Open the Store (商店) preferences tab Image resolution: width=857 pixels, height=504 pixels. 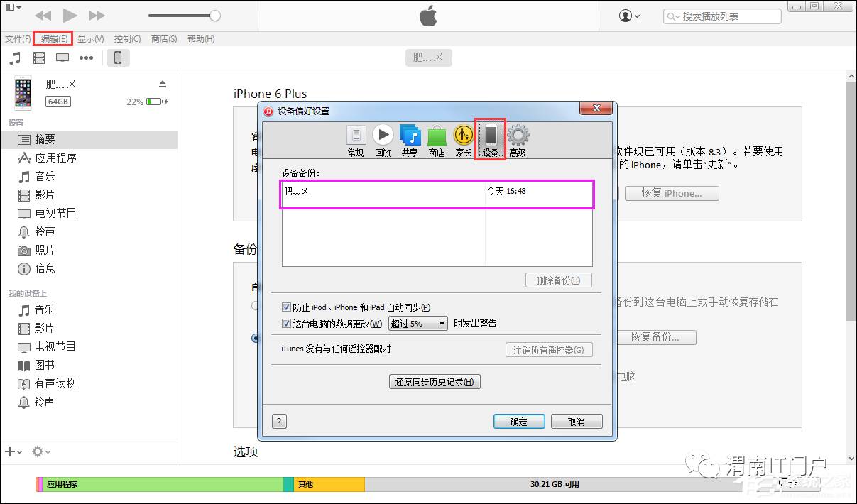tap(437, 141)
